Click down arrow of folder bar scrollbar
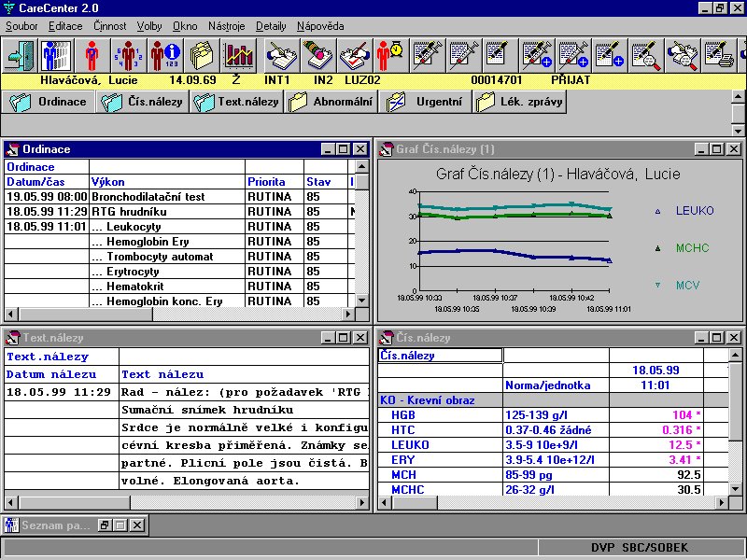The image size is (747, 560). tap(738, 131)
